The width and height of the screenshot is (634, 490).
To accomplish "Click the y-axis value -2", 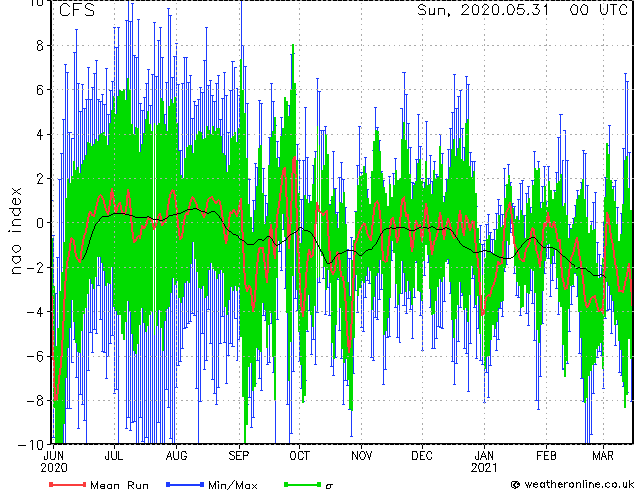I will coord(36,267).
